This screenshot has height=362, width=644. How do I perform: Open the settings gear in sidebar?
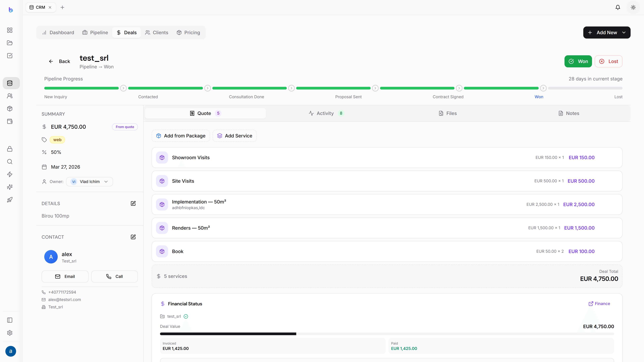tap(10, 333)
